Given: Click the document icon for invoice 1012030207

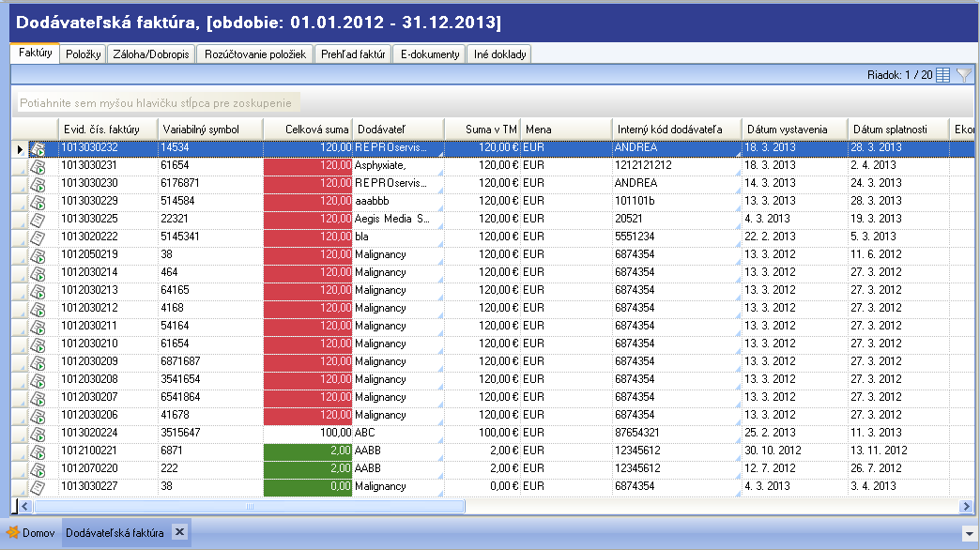Looking at the screenshot, I should (38, 399).
